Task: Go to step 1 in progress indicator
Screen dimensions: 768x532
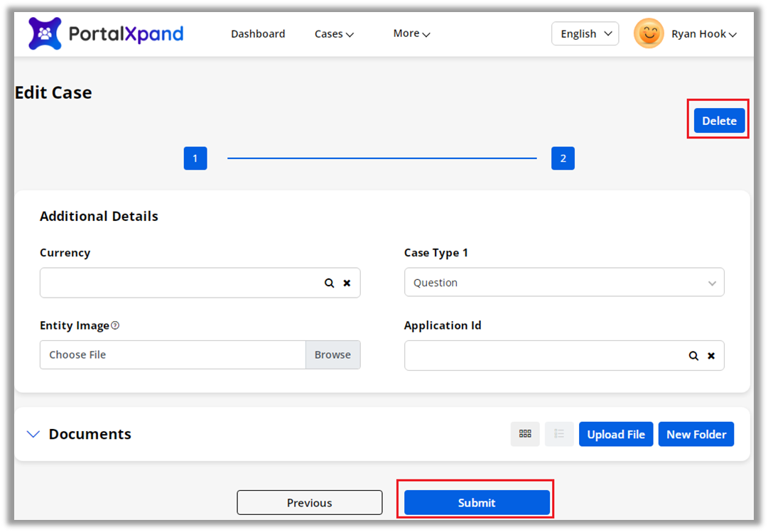Action: (x=195, y=158)
